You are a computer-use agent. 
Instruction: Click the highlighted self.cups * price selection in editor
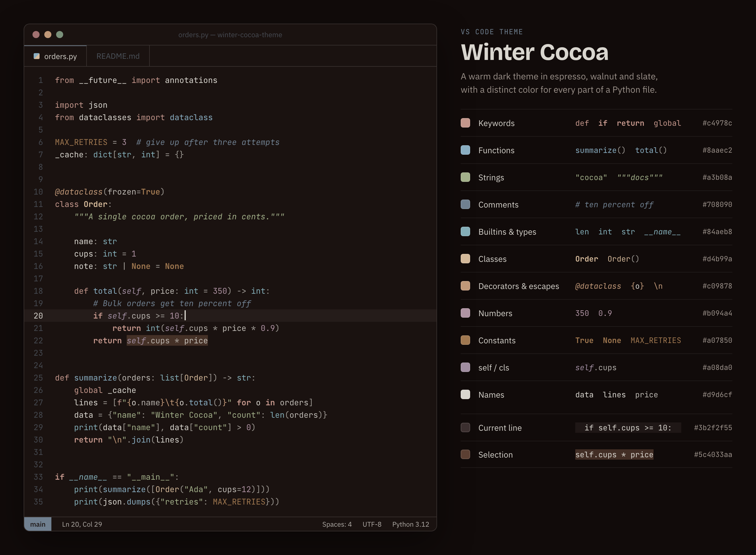(x=167, y=341)
